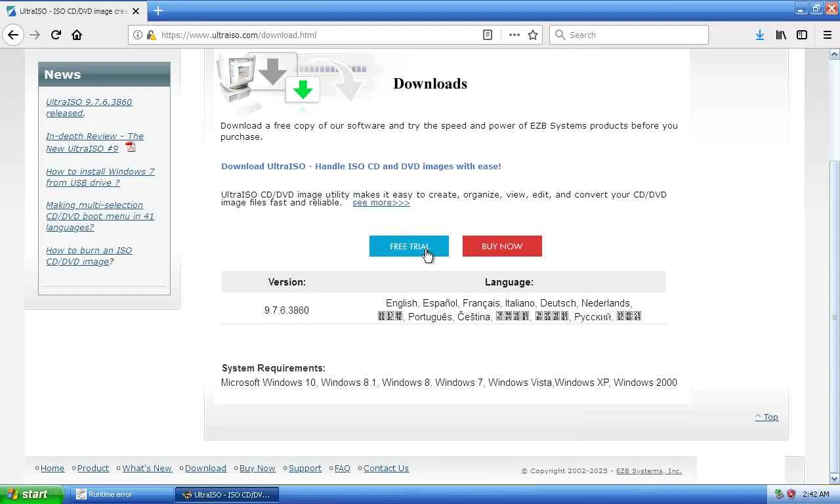Open What's New in footer navigation
Viewport: 840px width, 504px height.
tap(147, 468)
